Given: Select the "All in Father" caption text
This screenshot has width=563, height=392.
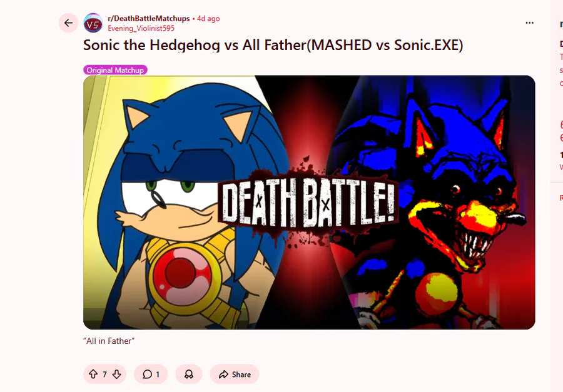Looking at the screenshot, I should pos(109,341).
